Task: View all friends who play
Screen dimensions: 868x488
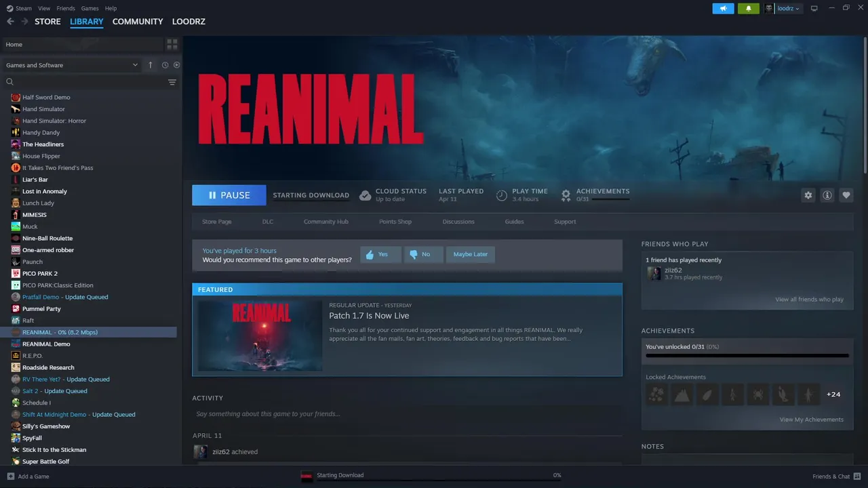Action: tap(810, 300)
